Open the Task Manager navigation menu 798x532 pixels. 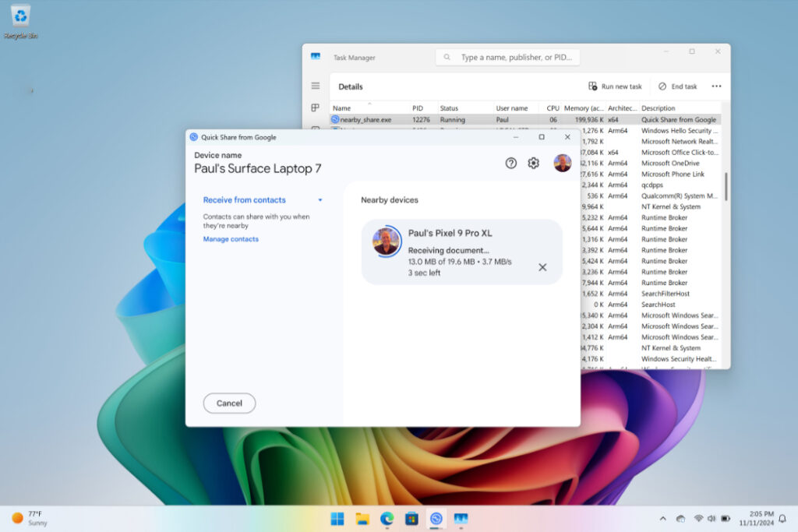[315, 86]
